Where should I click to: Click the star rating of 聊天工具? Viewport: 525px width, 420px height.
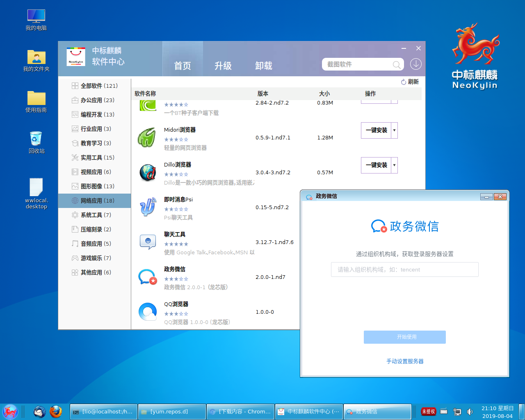pos(176,244)
